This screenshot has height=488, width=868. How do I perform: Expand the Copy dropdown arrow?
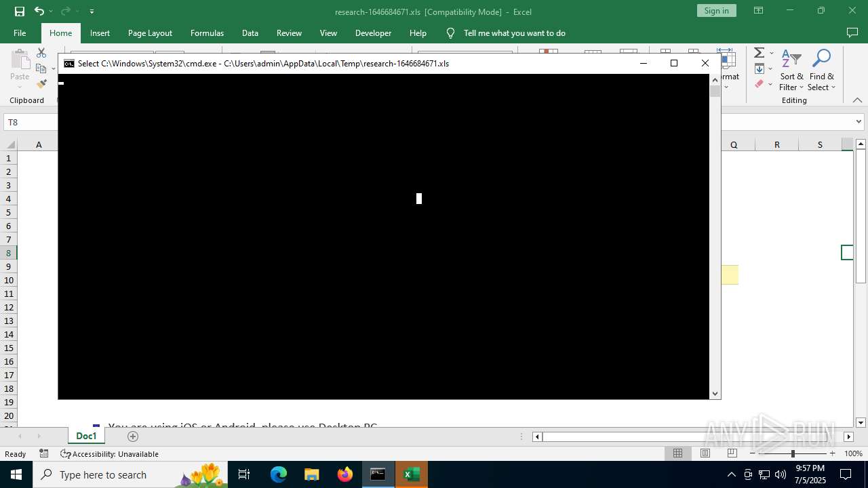click(x=54, y=68)
